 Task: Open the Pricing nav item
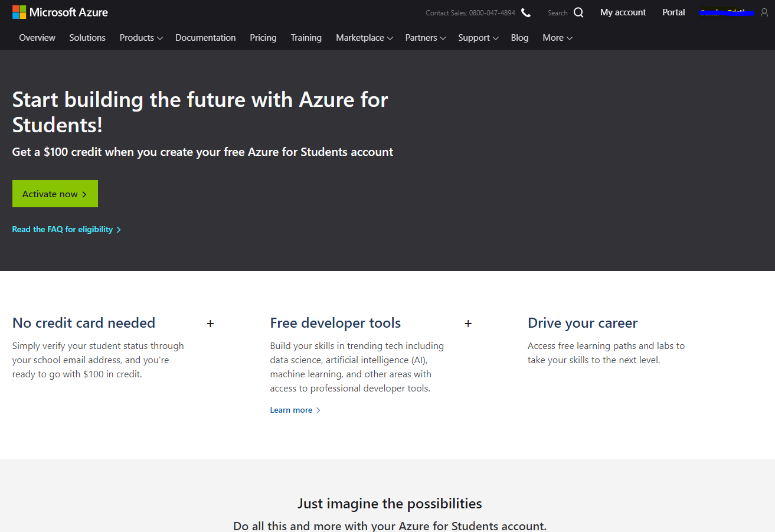pos(263,38)
